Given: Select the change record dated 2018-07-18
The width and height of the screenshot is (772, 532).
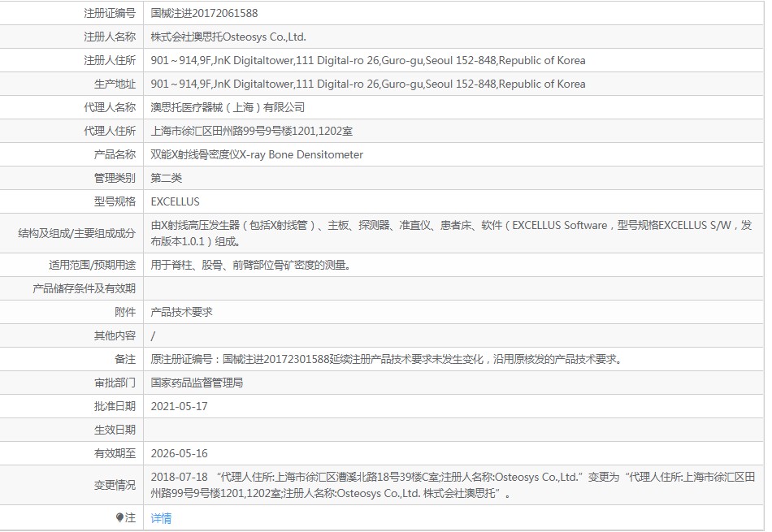Looking at the screenshot, I should coord(453,485).
